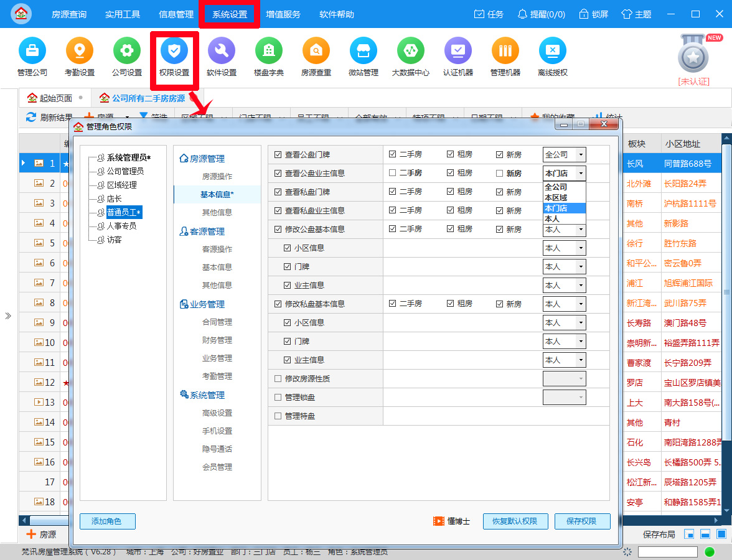
Task: Open the 房源查询 menu
Action: [68, 14]
